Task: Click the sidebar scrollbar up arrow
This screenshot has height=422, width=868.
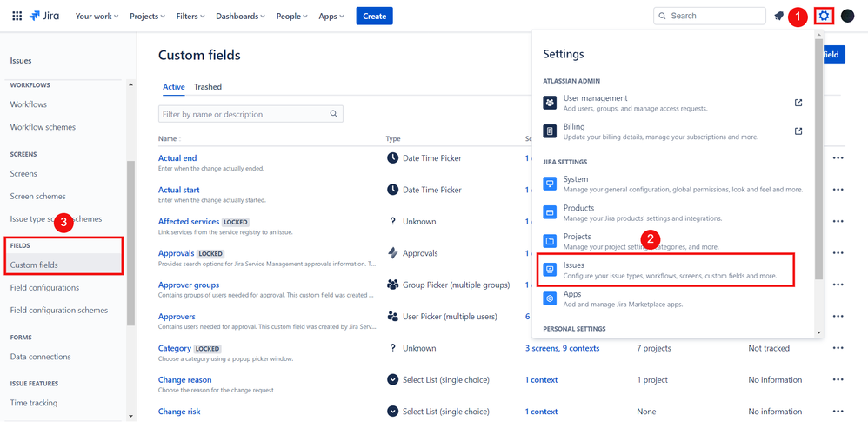Action: (130, 84)
